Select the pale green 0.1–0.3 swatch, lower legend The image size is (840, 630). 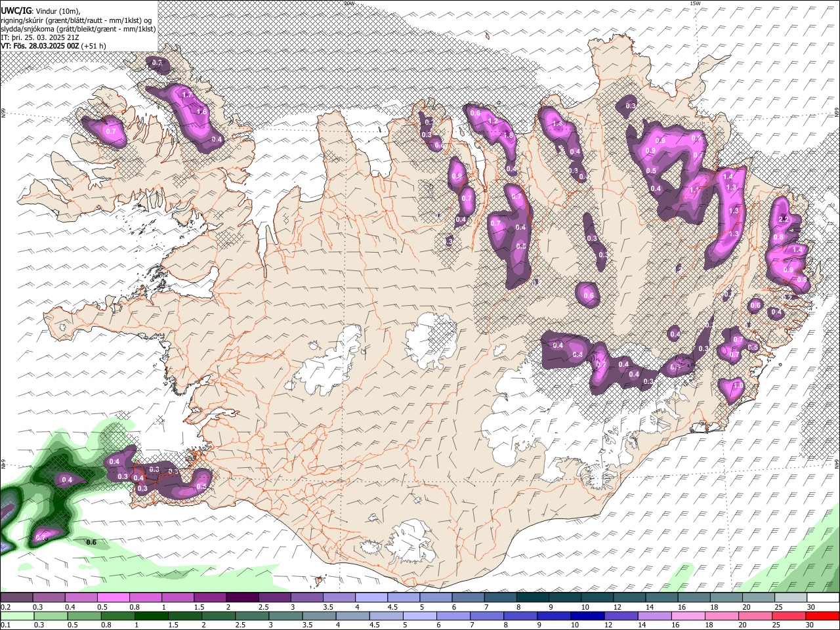coord(18,616)
